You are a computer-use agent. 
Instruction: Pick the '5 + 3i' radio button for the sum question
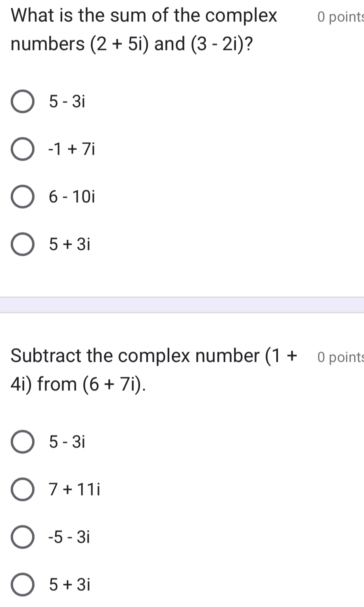click(x=22, y=245)
